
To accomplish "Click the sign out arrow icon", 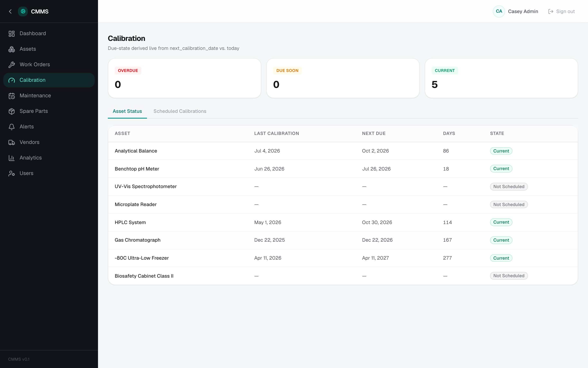I will pos(551,11).
